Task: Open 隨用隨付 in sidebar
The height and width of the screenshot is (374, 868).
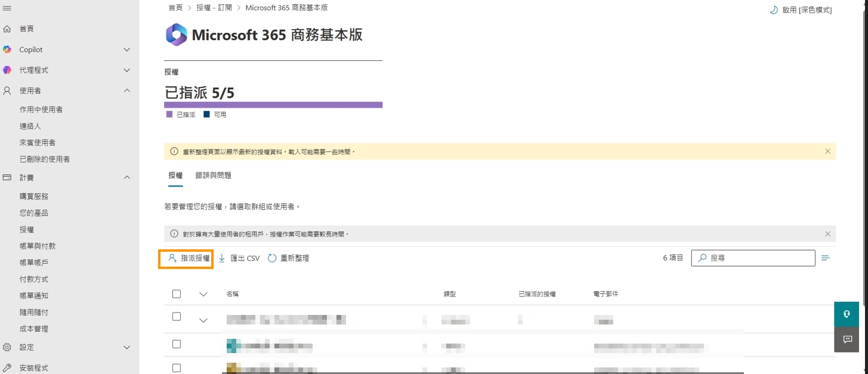Action: (34, 312)
